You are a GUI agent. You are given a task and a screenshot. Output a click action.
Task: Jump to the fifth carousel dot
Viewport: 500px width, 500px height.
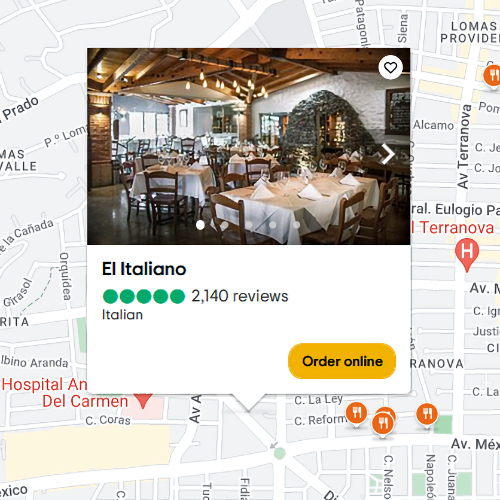pyautogui.click(x=296, y=225)
